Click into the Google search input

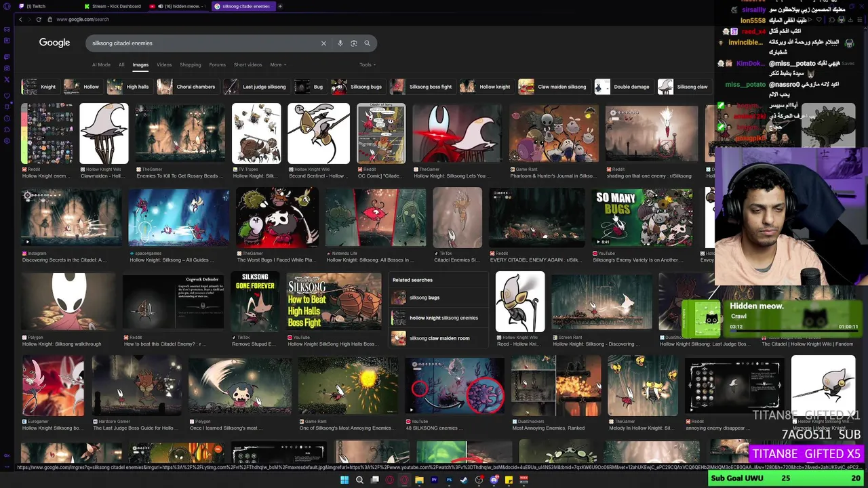tap(203, 43)
